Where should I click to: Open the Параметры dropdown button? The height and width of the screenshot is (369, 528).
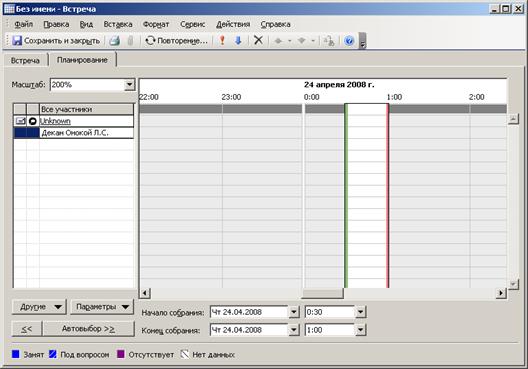pyautogui.click(x=102, y=307)
